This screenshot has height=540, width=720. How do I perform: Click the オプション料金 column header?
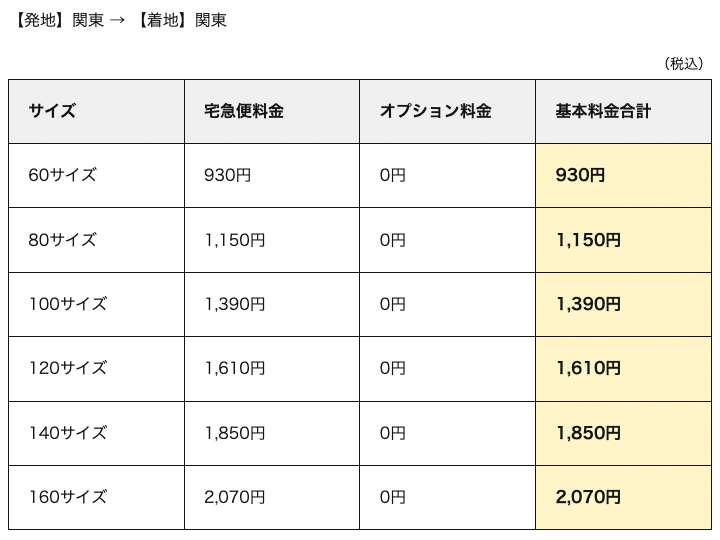(x=435, y=111)
